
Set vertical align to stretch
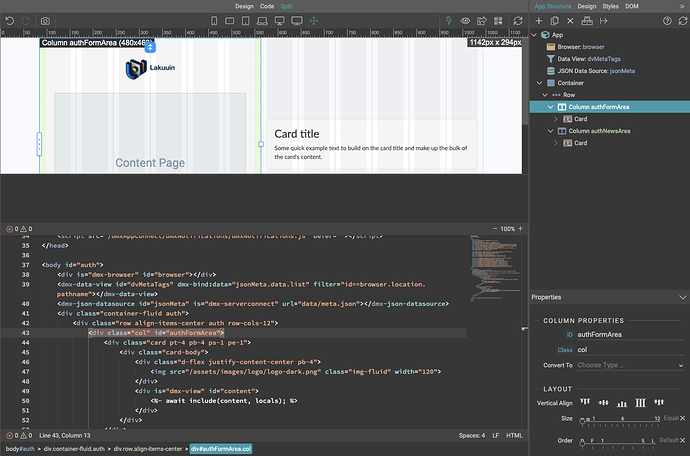click(x=640, y=402)
